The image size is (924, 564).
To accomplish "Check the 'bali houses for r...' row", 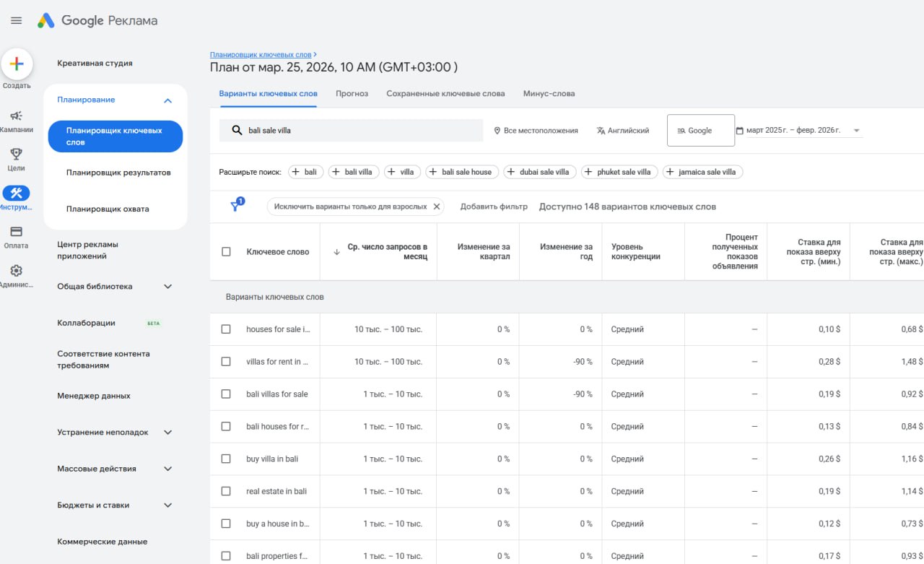I will 226,427.
